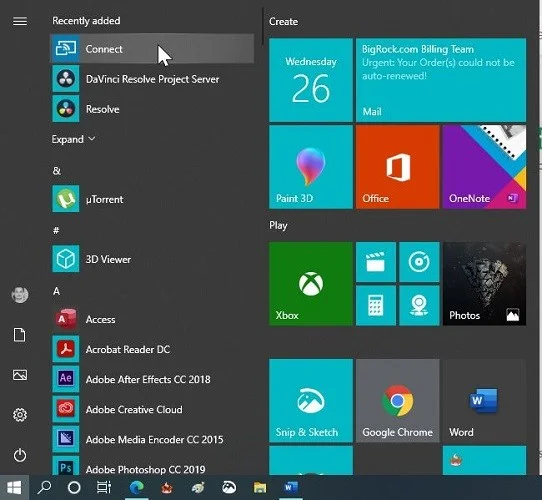542x500 pixels.
Task: Click the Create group header
Action: click(283, 21)
